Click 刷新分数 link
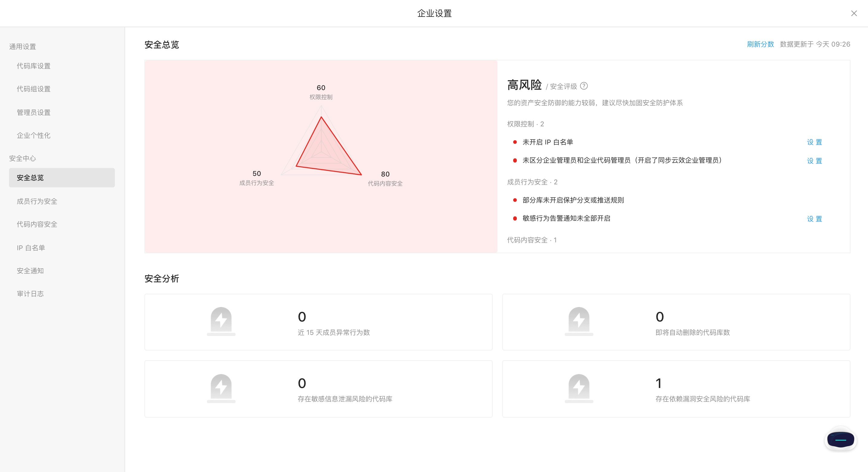 pos(760,44)
